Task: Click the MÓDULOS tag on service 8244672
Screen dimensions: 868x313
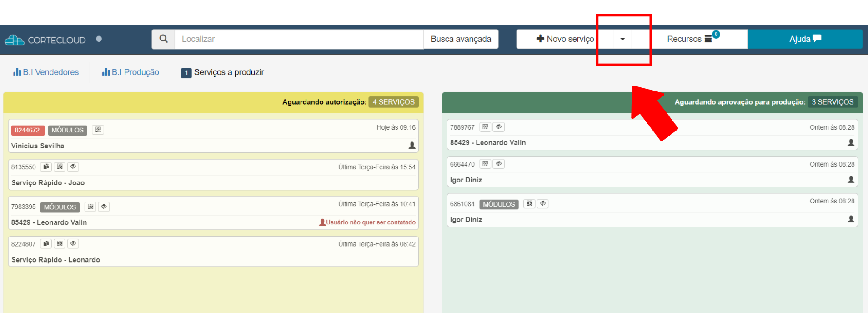Action: pyautogui.click(x=67, y=130)
